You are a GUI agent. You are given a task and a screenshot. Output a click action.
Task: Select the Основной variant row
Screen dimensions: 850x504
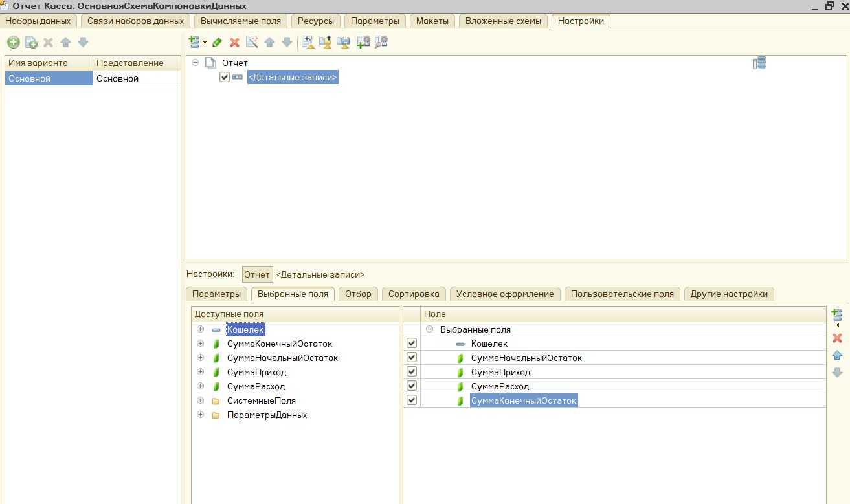click(x=49, y=78)
